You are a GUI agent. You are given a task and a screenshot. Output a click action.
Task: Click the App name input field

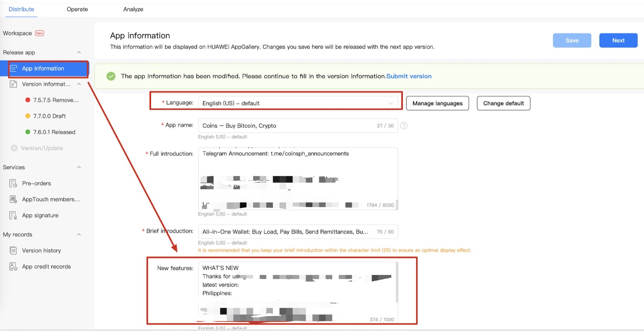pyautogui.click(x=298, y=126)
